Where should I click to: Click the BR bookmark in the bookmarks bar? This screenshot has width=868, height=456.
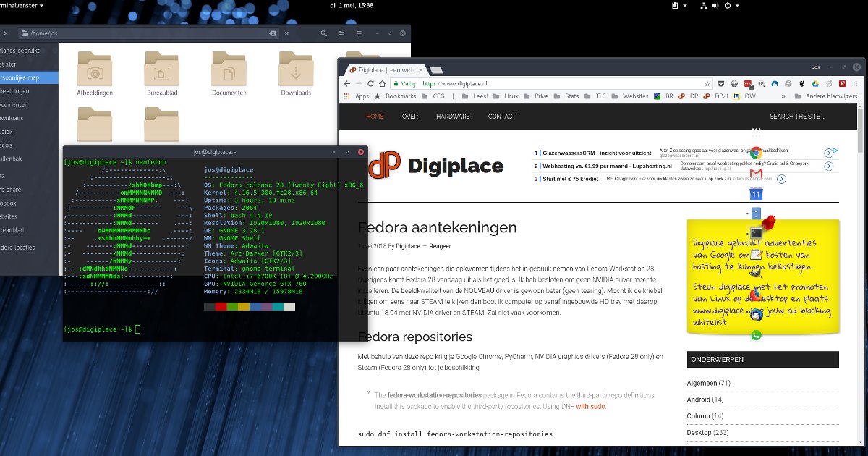coord(664,96)
